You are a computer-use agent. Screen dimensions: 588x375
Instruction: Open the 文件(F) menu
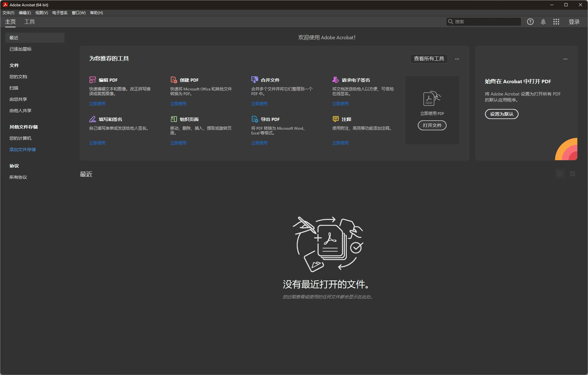8,13
